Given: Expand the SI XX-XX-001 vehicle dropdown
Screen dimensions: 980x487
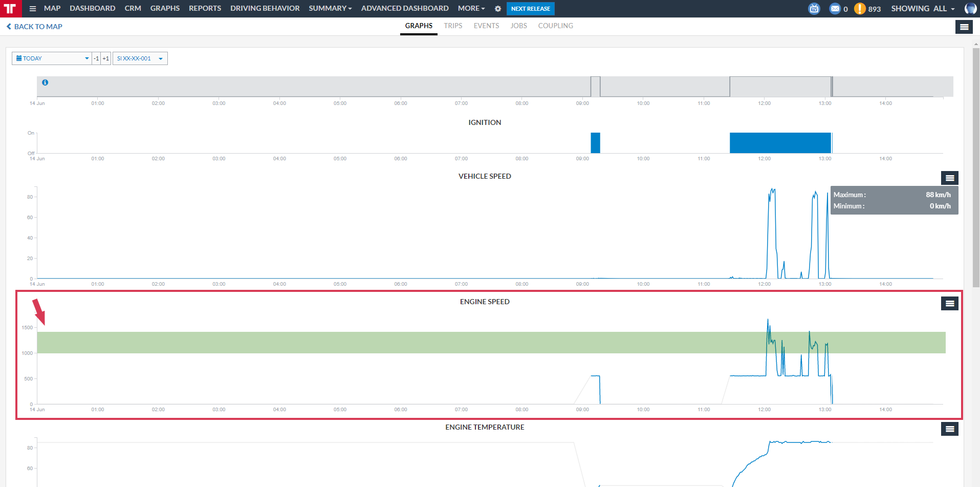Looking at the screenshot, I should pos(140,58).
